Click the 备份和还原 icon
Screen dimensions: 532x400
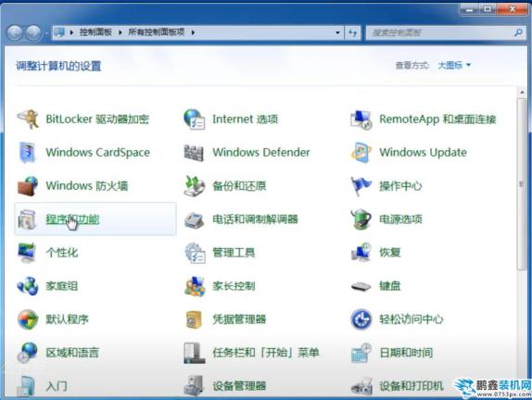pyautogui.click(x=194, y=186)
